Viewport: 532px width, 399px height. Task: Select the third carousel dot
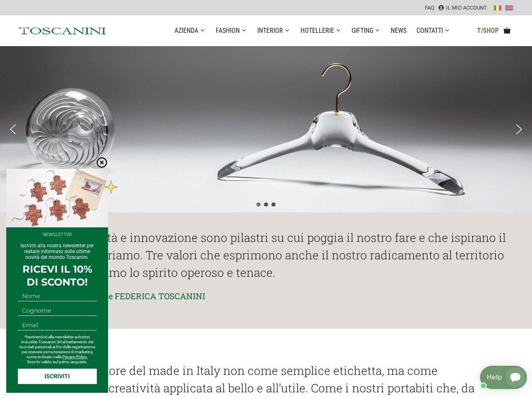pyautogui.click(x=273, y=204)
